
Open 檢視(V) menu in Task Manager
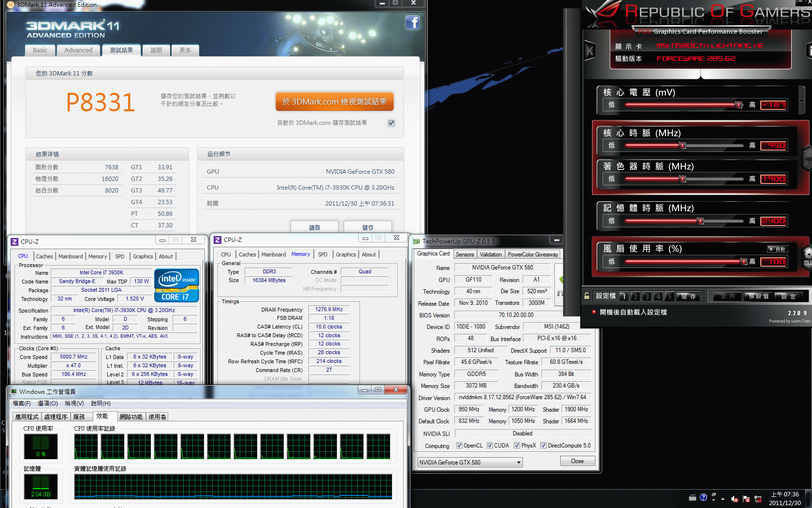coord(74,403)
